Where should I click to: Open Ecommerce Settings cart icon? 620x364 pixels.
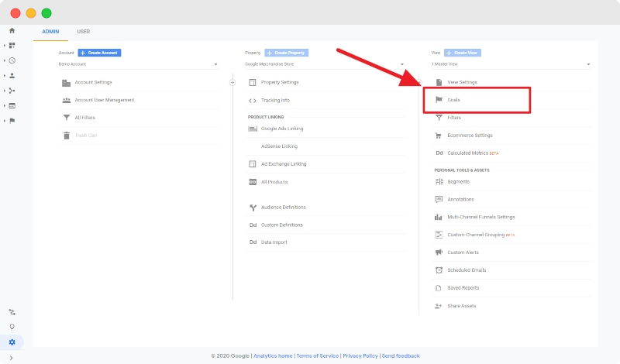pyautogui.click(x=439, y=136)
